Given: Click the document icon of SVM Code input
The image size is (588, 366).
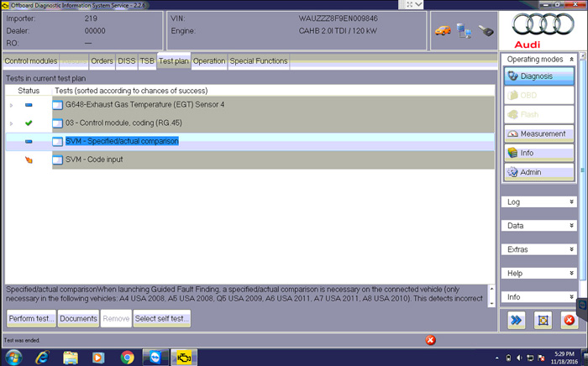Looking at the screenshot, I should (57, 160).
